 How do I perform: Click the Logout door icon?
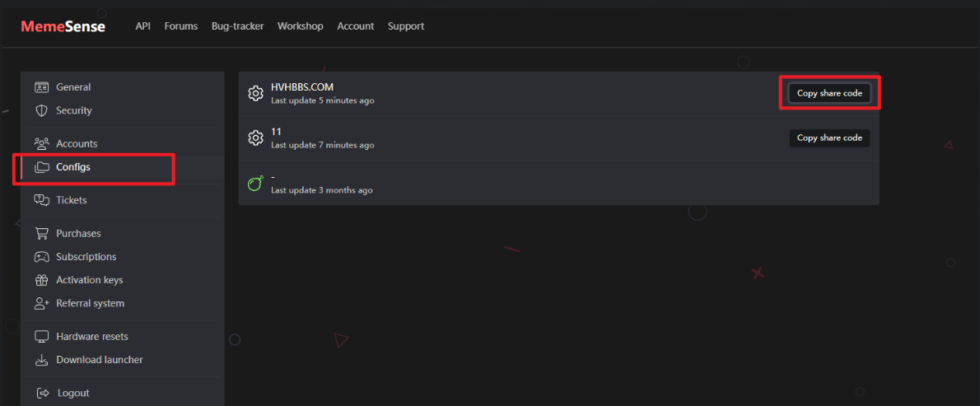41,393
